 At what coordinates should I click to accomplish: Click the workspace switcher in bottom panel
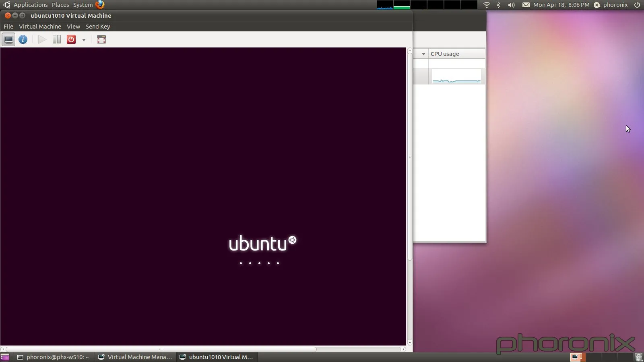pyautogui.click(x=601, y=357)
